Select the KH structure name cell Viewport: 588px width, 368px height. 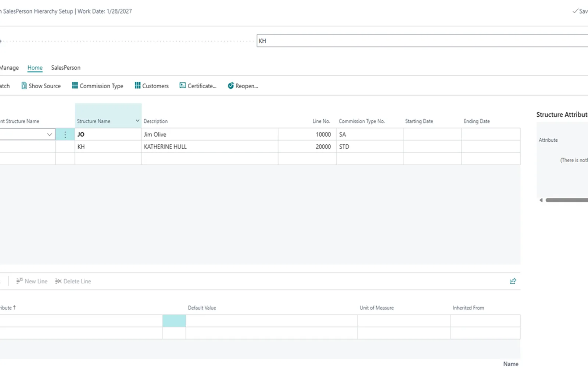108,146
